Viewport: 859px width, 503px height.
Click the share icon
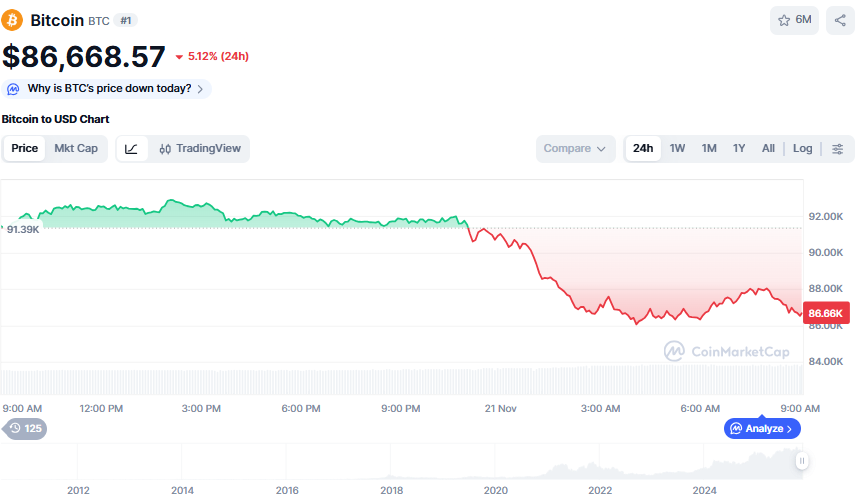840,20
